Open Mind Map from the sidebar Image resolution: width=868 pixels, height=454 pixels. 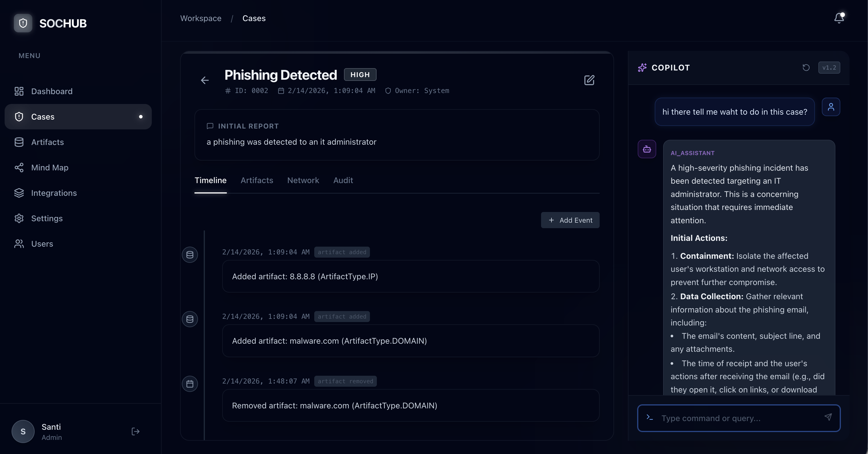49,167
